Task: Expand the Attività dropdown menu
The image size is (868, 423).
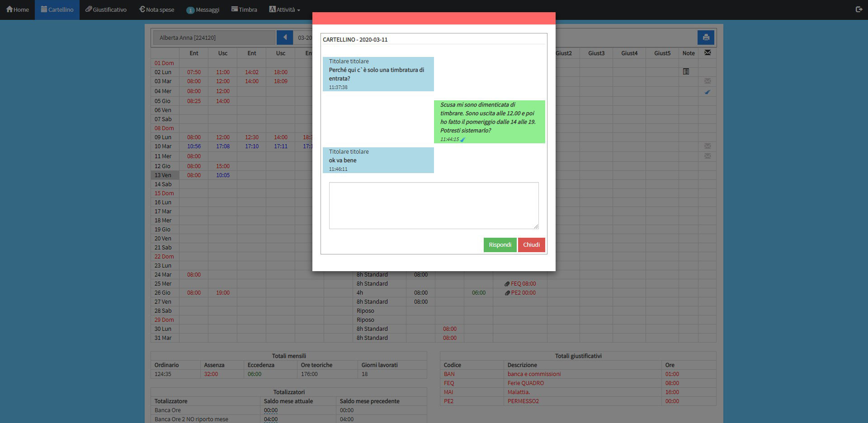Action: [284, 9]
